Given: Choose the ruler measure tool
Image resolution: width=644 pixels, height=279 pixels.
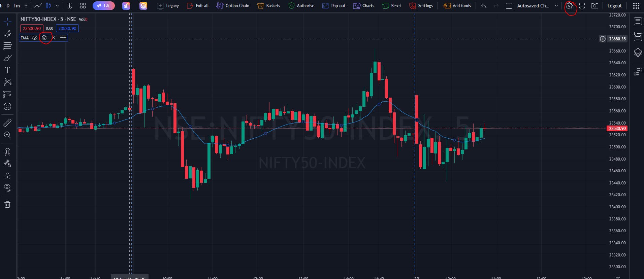Looking at the screenshot, I should pos(7,123).
